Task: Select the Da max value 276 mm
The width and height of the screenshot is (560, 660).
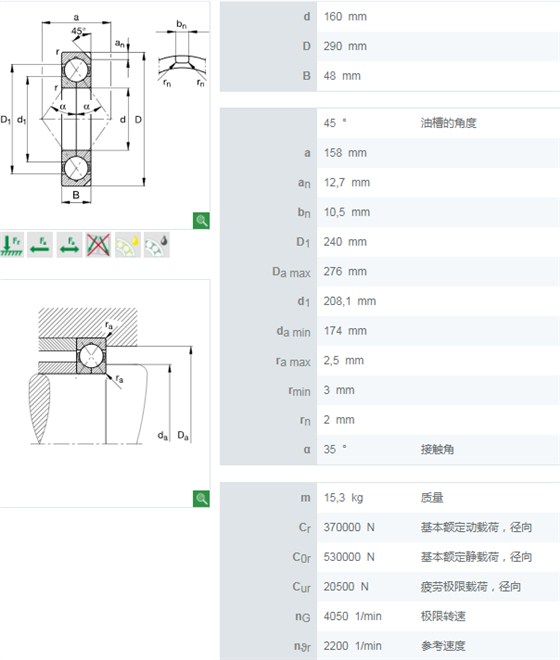Action: [x=345, y=271]
